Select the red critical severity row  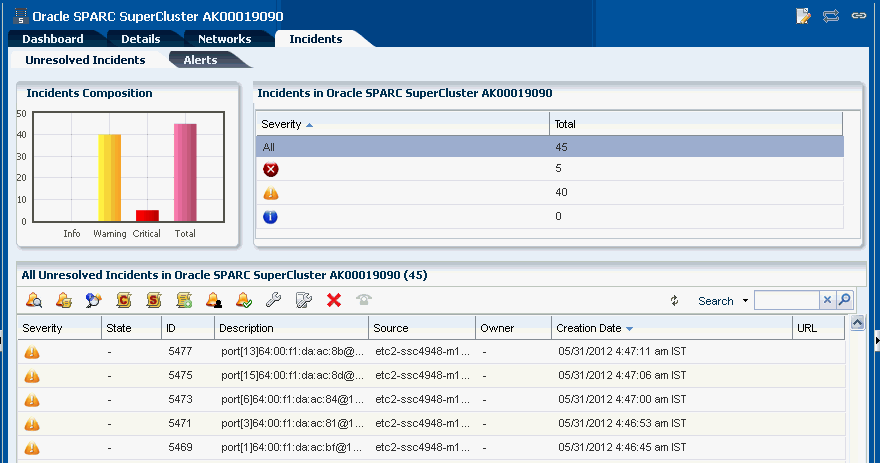click(x=549, y=169)
